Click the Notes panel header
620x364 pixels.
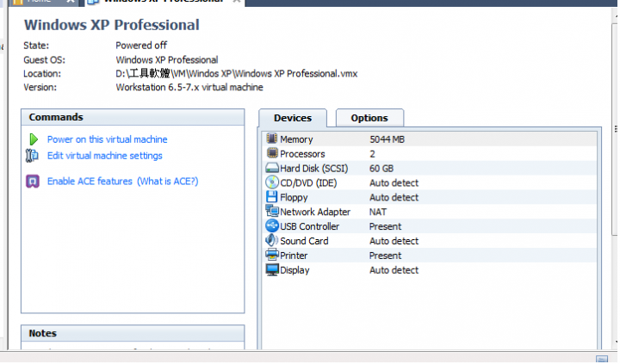click(x=133, y=334)
